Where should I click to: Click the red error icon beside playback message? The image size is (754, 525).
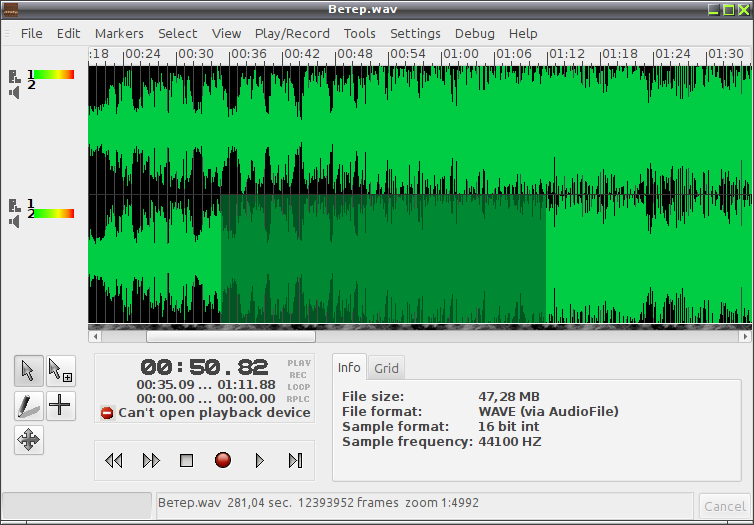(x=107, y=413)
